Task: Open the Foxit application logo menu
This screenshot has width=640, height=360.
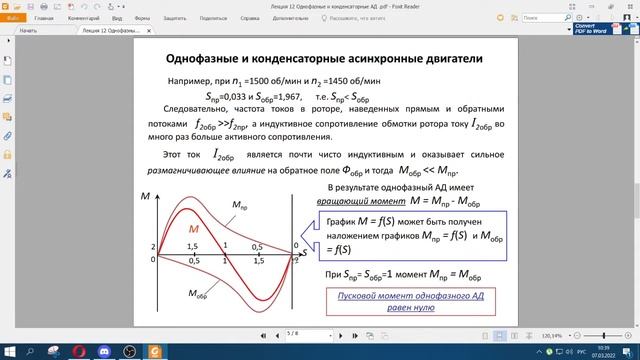Action: point(5,7)
